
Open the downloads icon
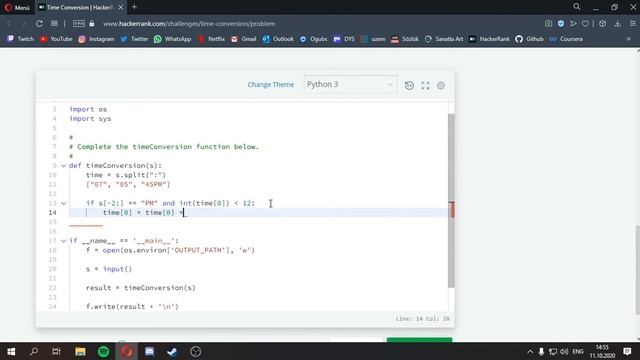click(618, 24)
